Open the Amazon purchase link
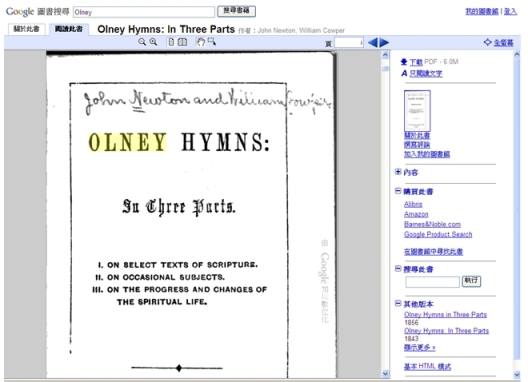 [x=416, y=214]
